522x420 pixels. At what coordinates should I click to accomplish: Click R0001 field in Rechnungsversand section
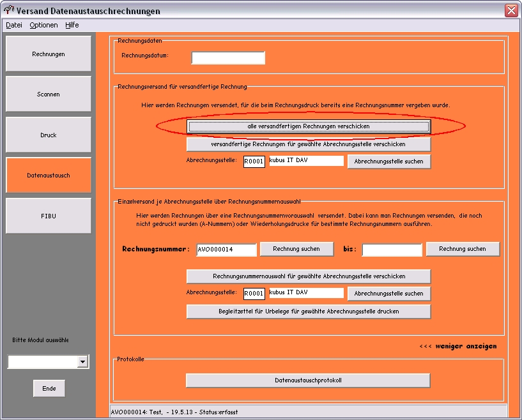[x=254, y=161]
